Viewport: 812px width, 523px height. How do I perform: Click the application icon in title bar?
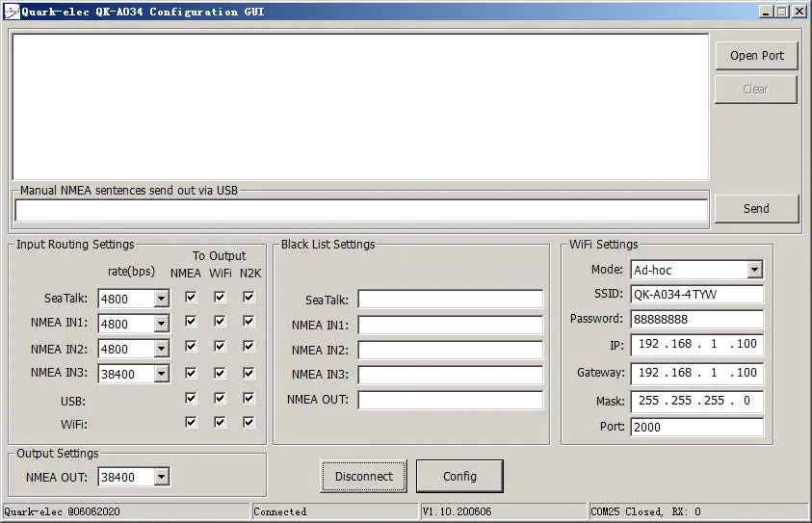coord(11,12)
